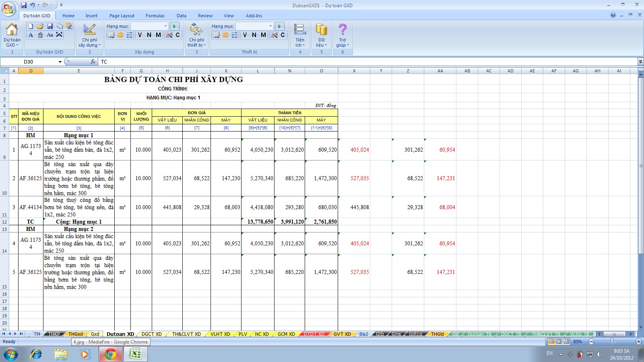This screenshot has width=644, height=362.
Task: Select the column K header
Action: coord(226,71)
